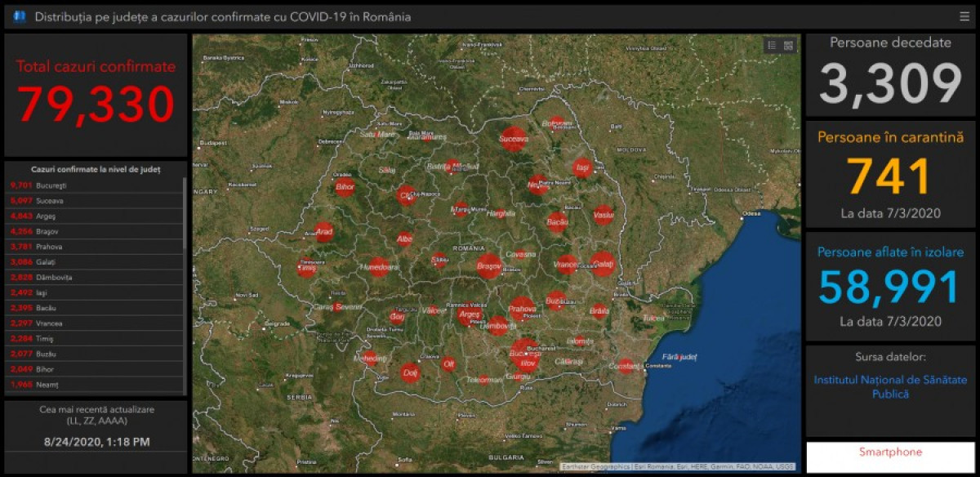Open Institutul Național de Sănătate Publică link
This screenshot has height=477, width=980.
coord(890,387)
